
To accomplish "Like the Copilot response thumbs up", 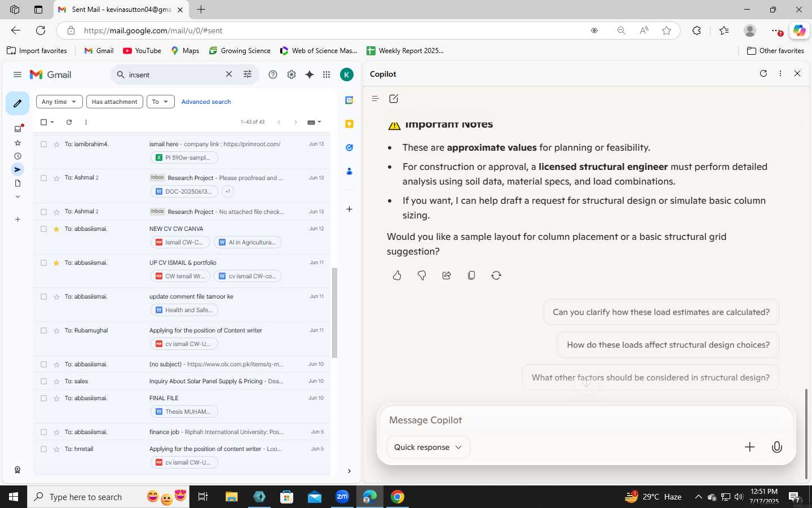I will pyautogui.click(x=397, y=275).
